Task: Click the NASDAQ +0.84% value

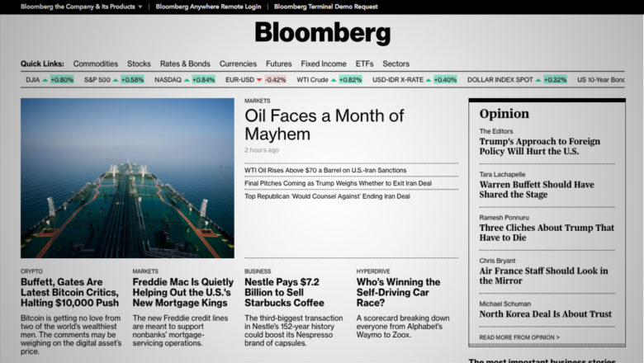Action: 203,79
